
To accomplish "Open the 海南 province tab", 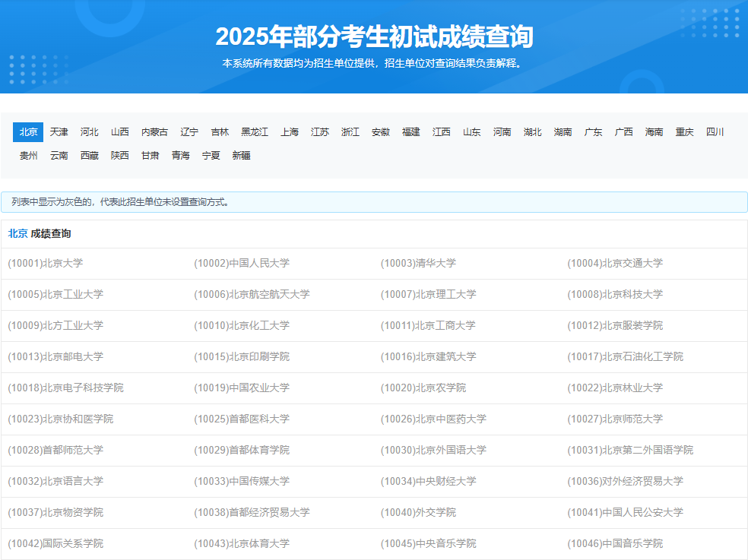I will [x=654, y=132].
